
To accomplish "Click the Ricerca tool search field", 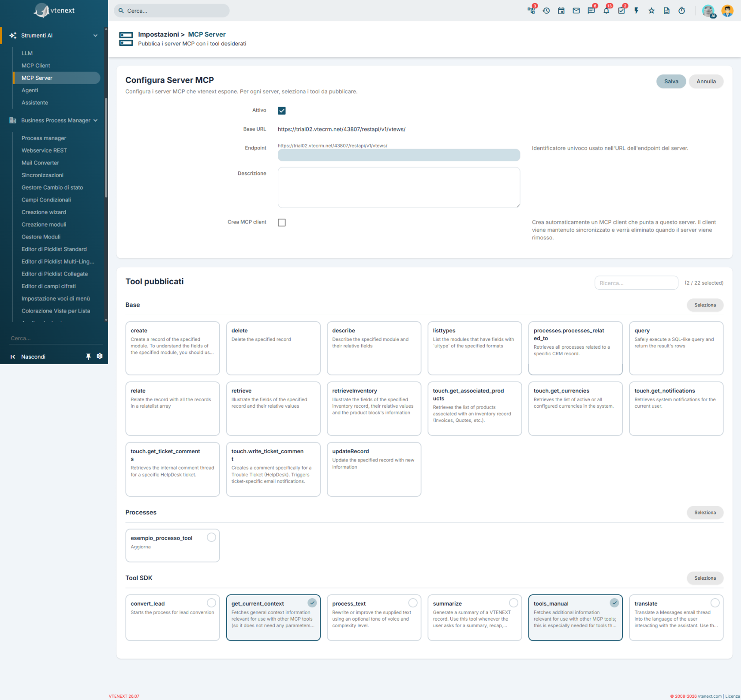I will coord(636,283).
